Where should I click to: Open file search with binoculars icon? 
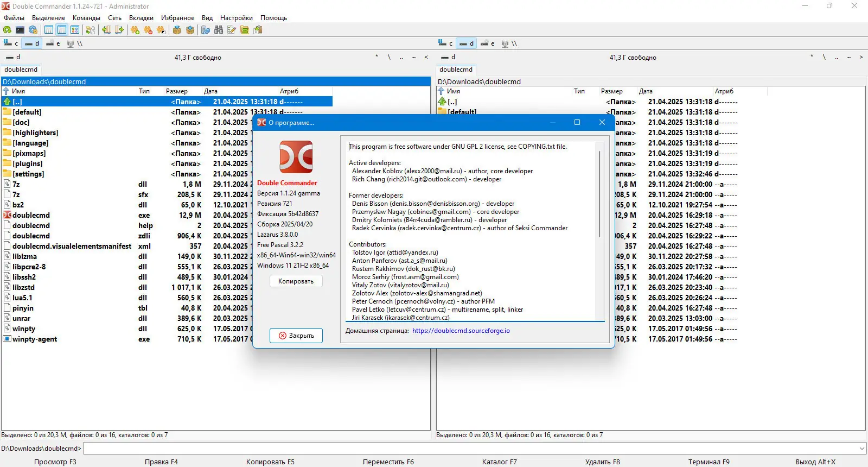219,30
